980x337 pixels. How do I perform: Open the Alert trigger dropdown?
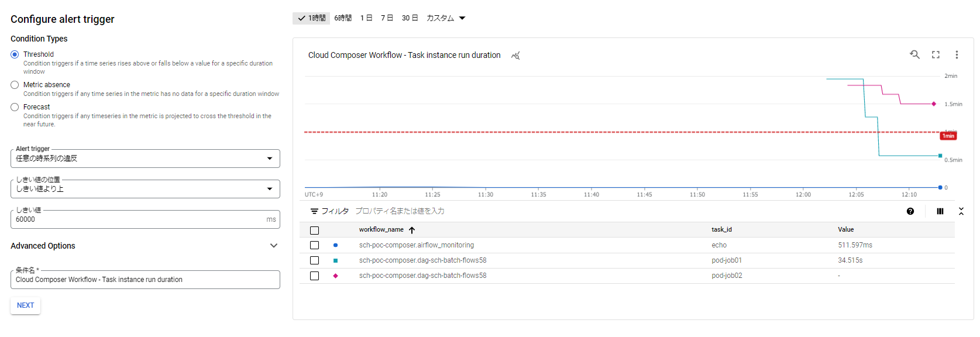pyautogui.click(x=145, y=159)
